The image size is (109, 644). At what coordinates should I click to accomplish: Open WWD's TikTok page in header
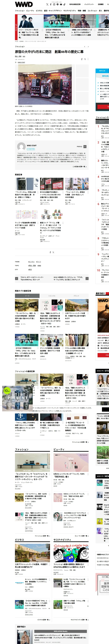(64, 5)
